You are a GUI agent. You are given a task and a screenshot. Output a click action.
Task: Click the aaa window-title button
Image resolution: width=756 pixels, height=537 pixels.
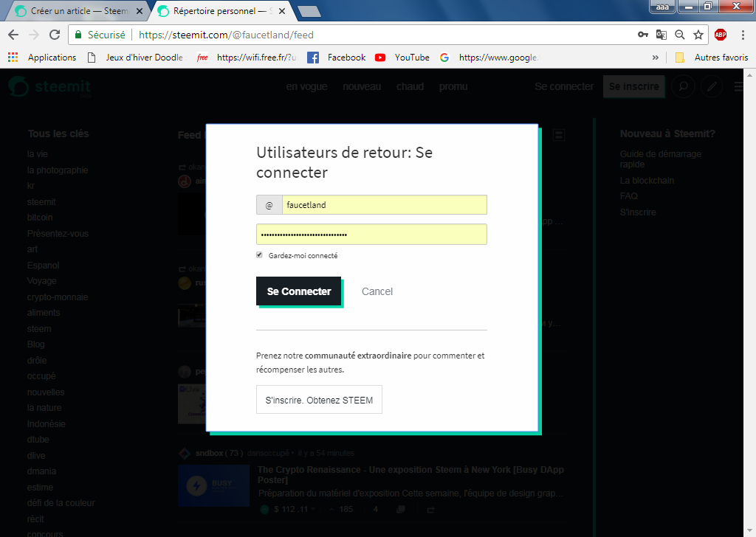pyautogui.click(x=662, y=7)
